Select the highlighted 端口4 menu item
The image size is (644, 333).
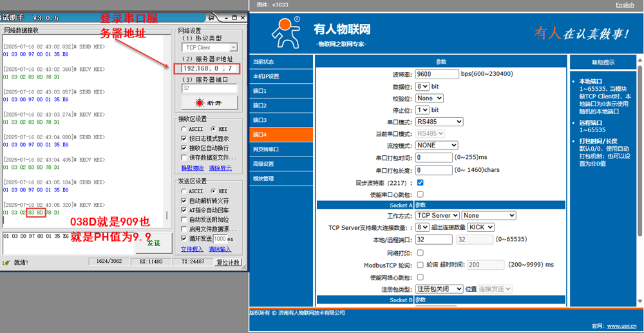[x=281, y=135]
